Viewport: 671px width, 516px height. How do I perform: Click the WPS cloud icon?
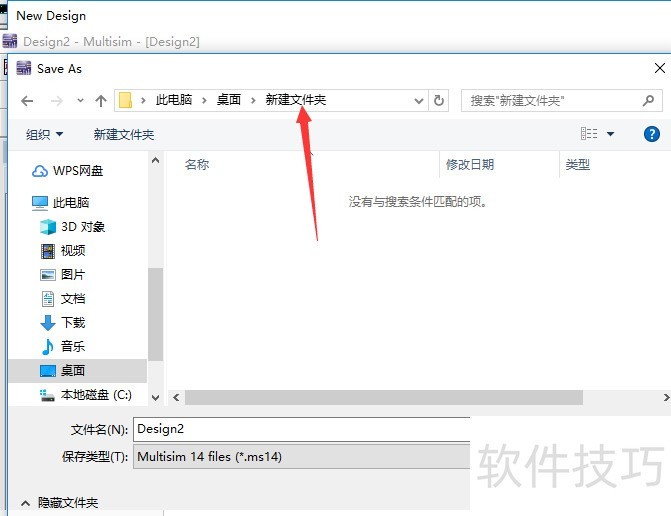[x=40, y=171]
